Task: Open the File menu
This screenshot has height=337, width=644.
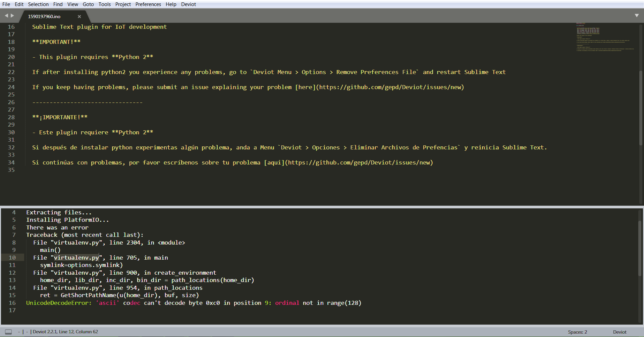Action: click(x=6, y=4)
